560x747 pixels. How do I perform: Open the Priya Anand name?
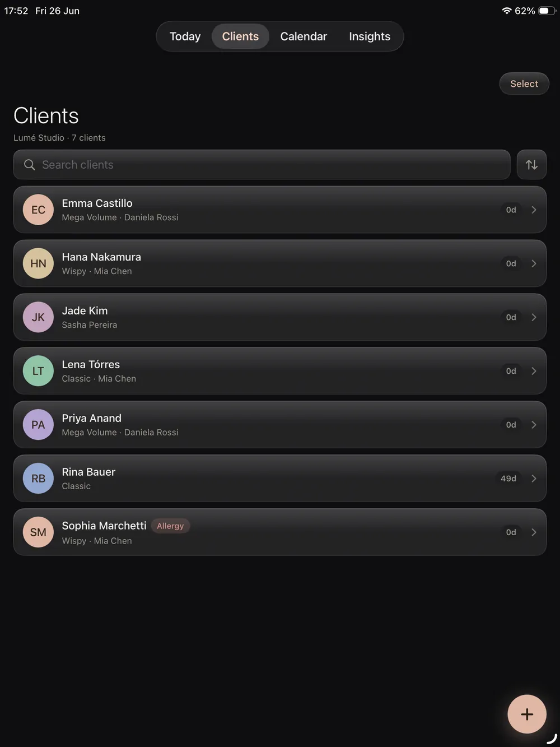[91, 419]
